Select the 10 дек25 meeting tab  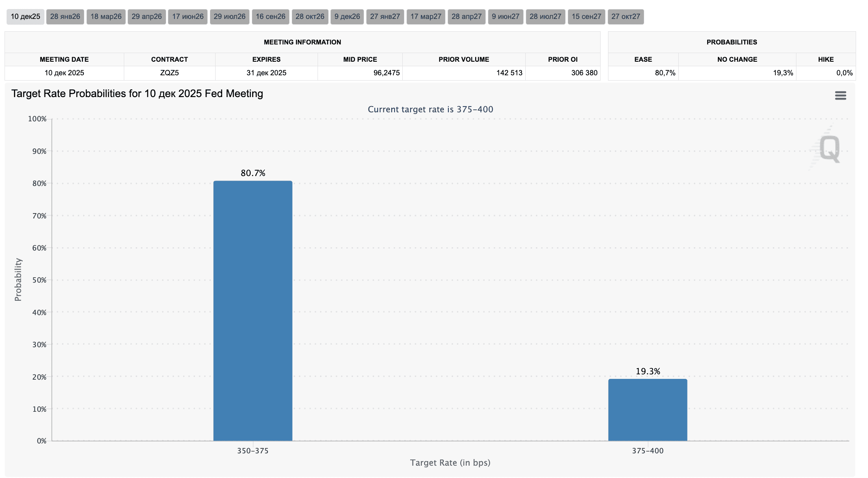click(x=26, y=17)
